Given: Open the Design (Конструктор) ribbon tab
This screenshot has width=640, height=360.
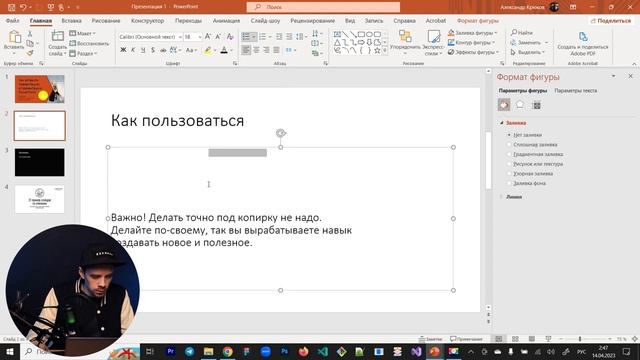Looking at the screenshot, I should [147, 20].
